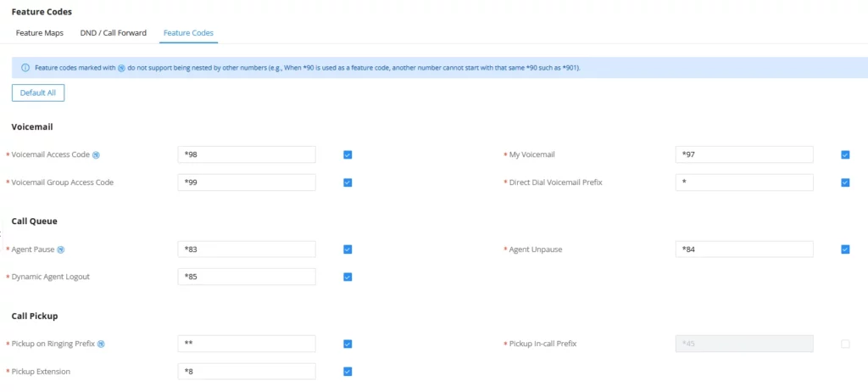Click the info icon in blue banner
868x392 pixels.
coord(25,68)
